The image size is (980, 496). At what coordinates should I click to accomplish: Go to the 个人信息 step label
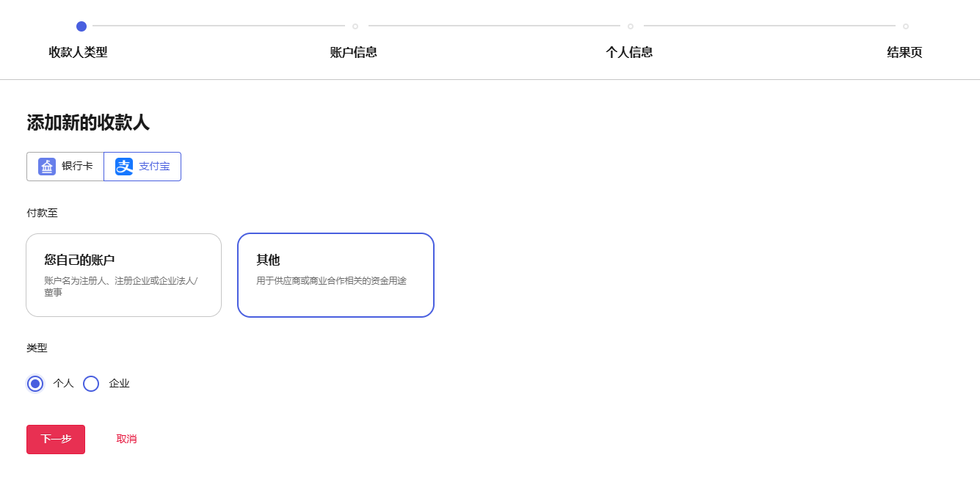tap(629, 52)
